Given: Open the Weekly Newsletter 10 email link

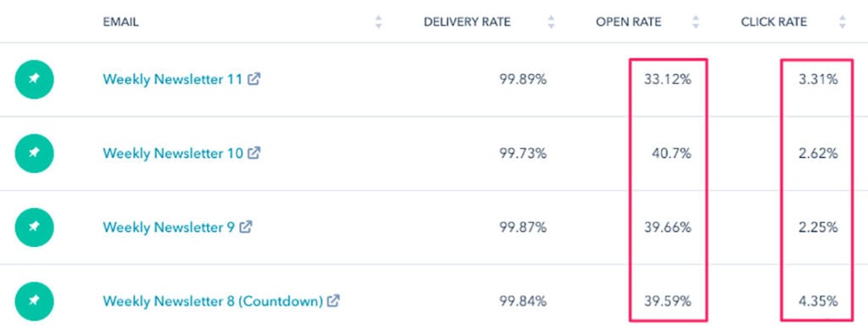Looking at the screenshot, I should [173, 154].
